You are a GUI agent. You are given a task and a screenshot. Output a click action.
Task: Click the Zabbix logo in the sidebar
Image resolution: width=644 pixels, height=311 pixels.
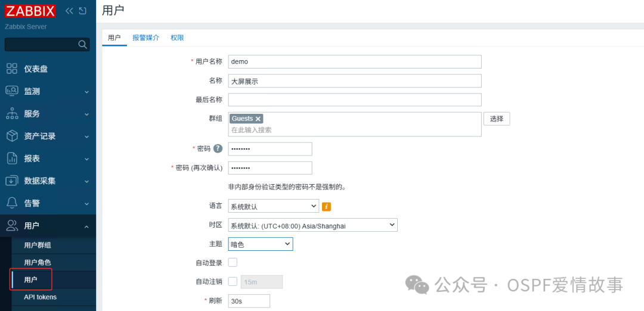(30, 11)
